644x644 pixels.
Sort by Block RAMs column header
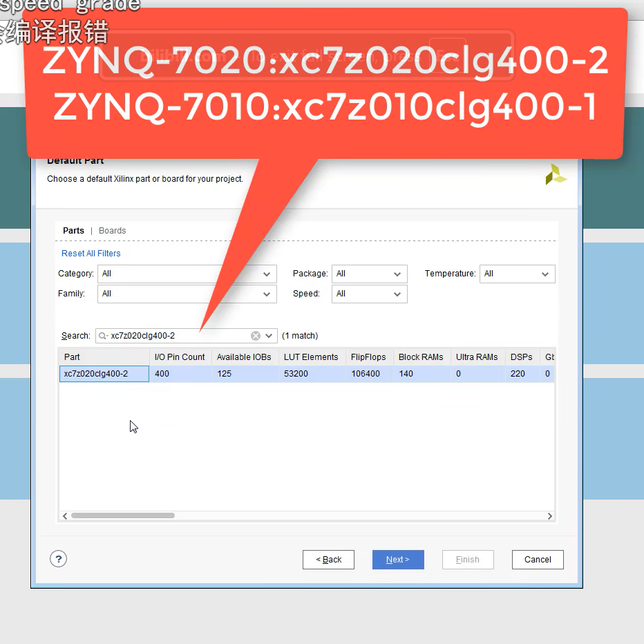(422, 357)
